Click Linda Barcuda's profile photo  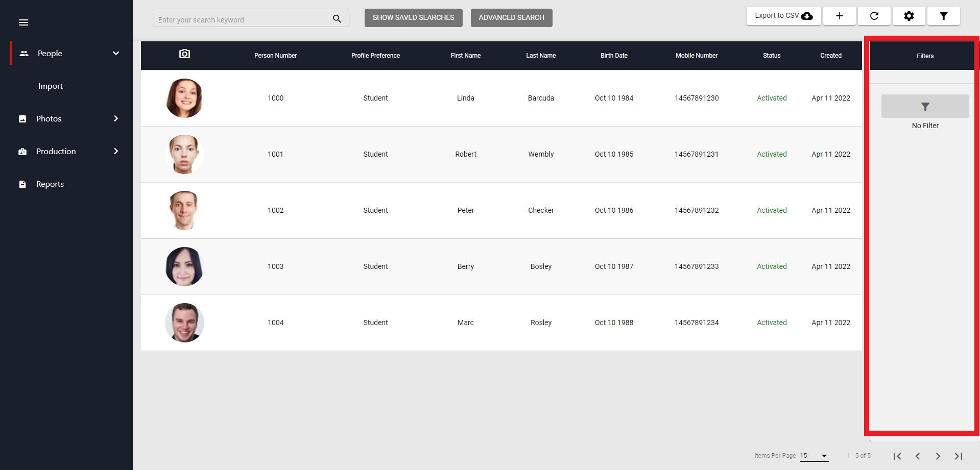pyautogui.click(x=184, y=98)
